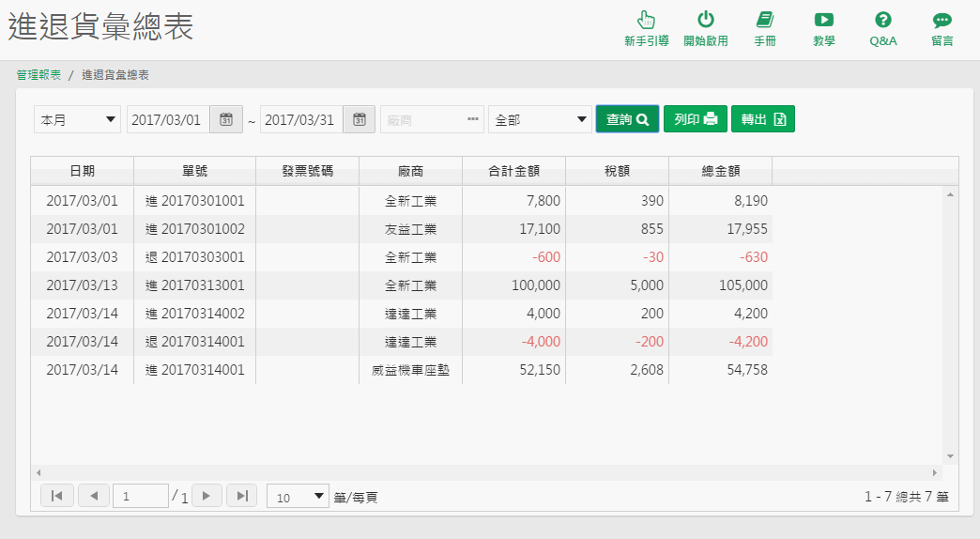Click the table's vertical scrollbar down arrow
Viewport: 980px width, 539px height.
pyautogui.click(x=950, y=456)
